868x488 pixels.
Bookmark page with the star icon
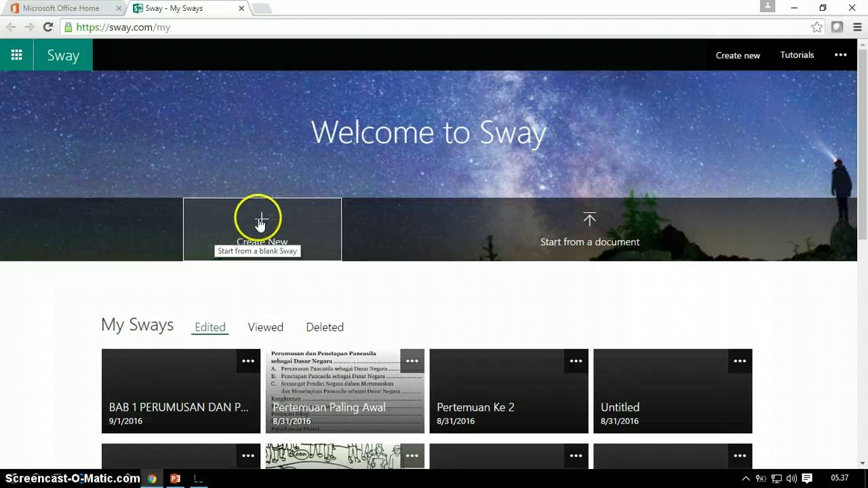[816, 27]
